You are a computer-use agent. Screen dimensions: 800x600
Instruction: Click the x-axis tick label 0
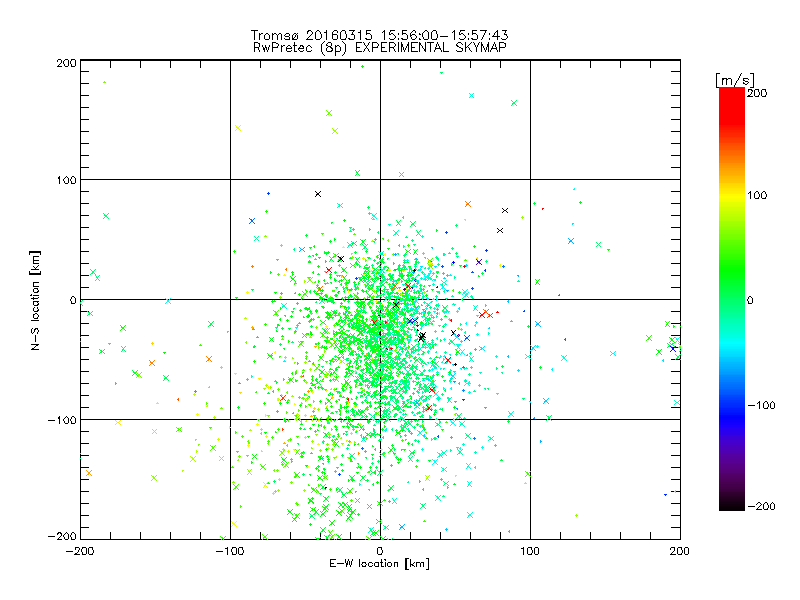[380, 551]
